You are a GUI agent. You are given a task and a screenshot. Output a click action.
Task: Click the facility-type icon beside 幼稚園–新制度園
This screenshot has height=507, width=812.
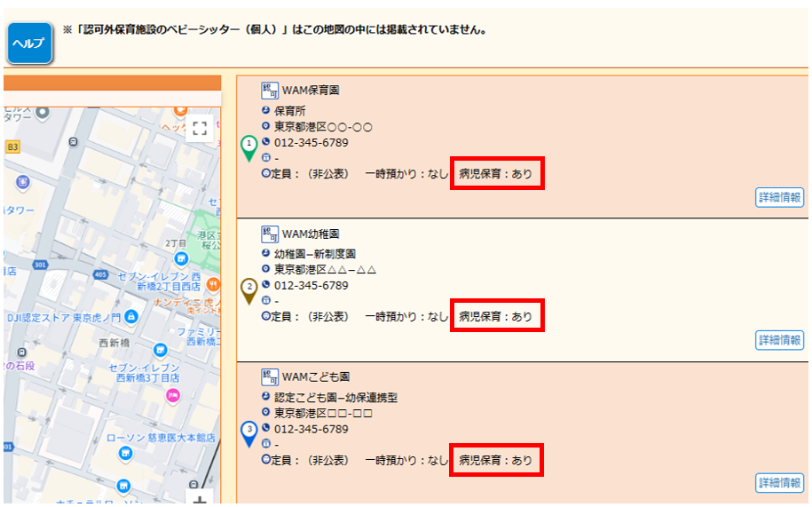click(265, 253)
